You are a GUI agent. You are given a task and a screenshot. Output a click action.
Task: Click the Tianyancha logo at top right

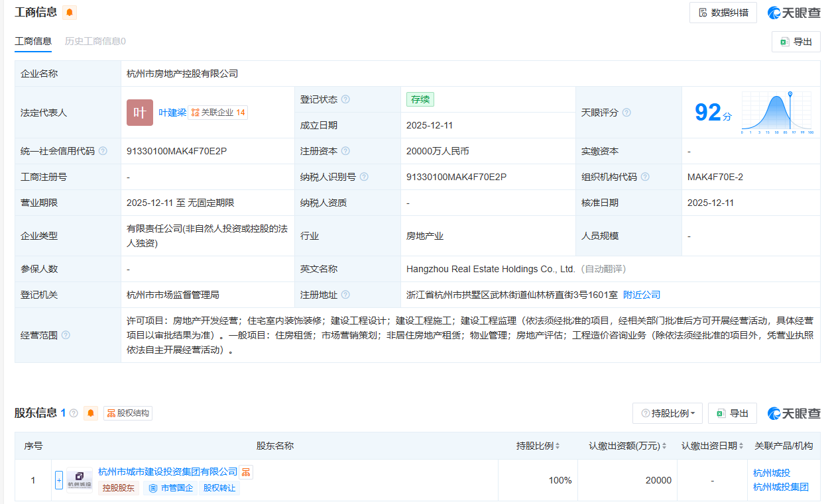[793, 12]
